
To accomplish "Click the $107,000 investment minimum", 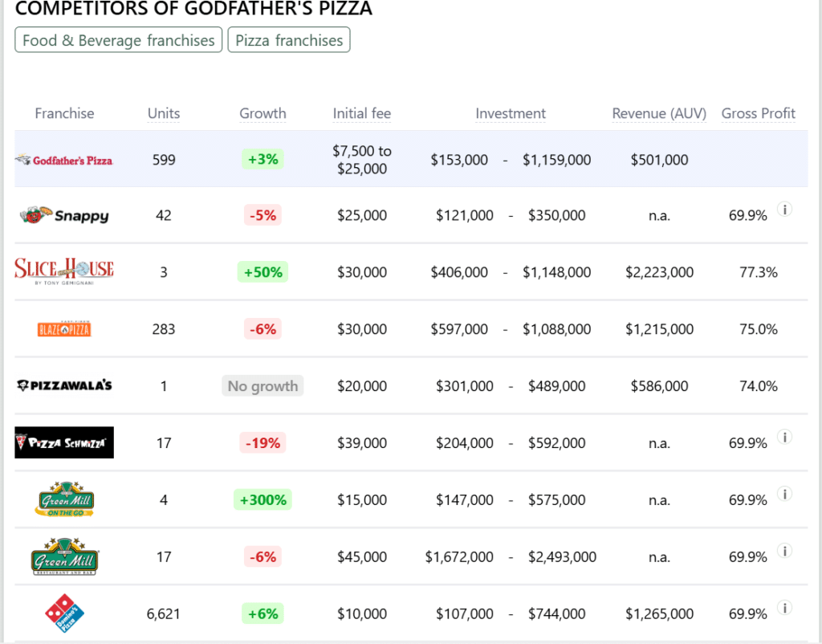I will tap(465, 613).
